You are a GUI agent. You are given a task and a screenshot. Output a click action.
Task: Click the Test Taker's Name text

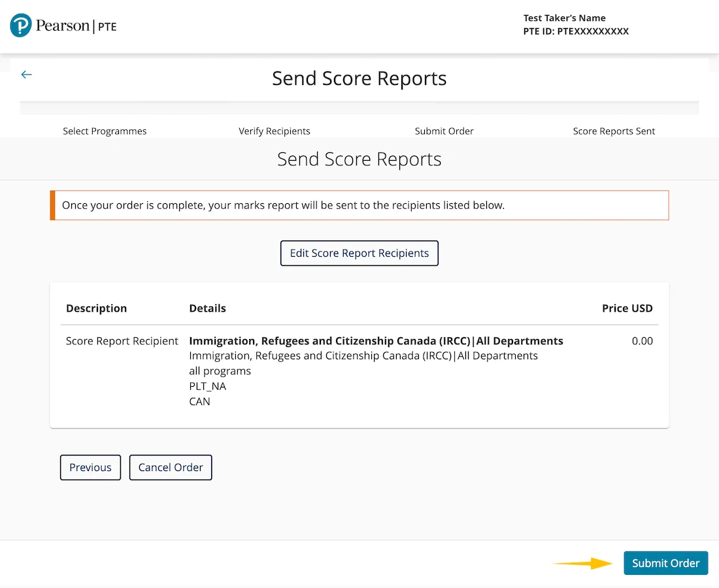coord(565,18)
